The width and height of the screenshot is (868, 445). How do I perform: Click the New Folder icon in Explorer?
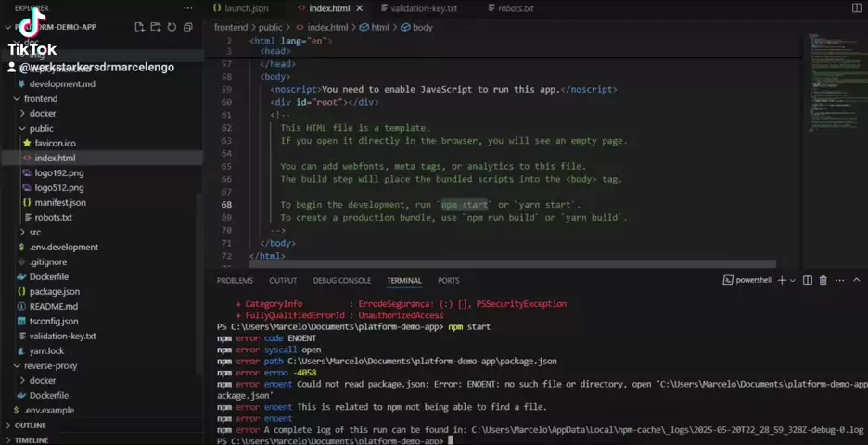tap(156, 27)
